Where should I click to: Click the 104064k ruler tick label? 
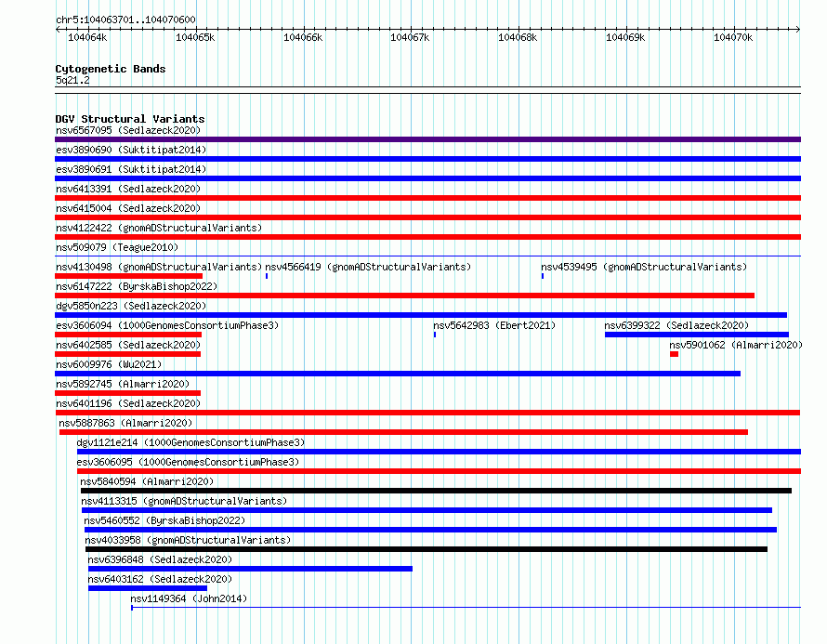coord(87,37)
